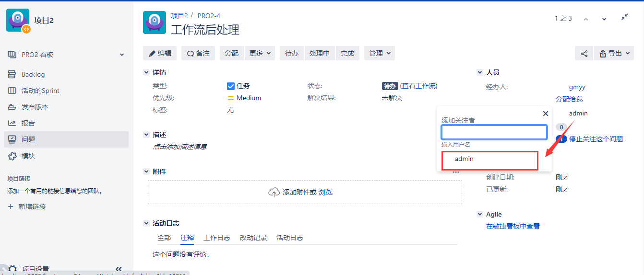The width and height of the screenshot is (644, 275).
Task: Open 模块 components page
Action: (28, 156)
